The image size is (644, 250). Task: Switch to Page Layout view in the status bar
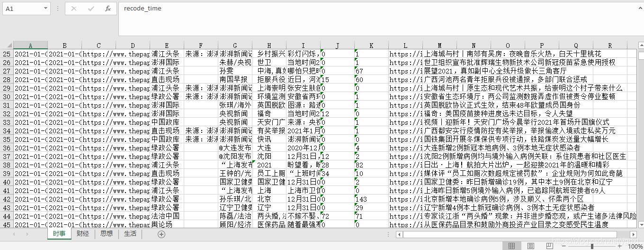532,246
